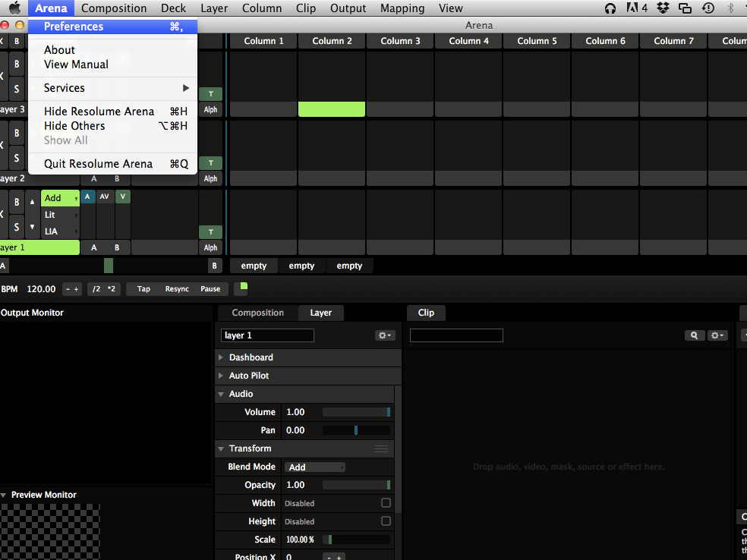Viewport: 747px width, 560px height.
Task: Open layer settings gear next to layer 1 field
Action: (384, 335)
